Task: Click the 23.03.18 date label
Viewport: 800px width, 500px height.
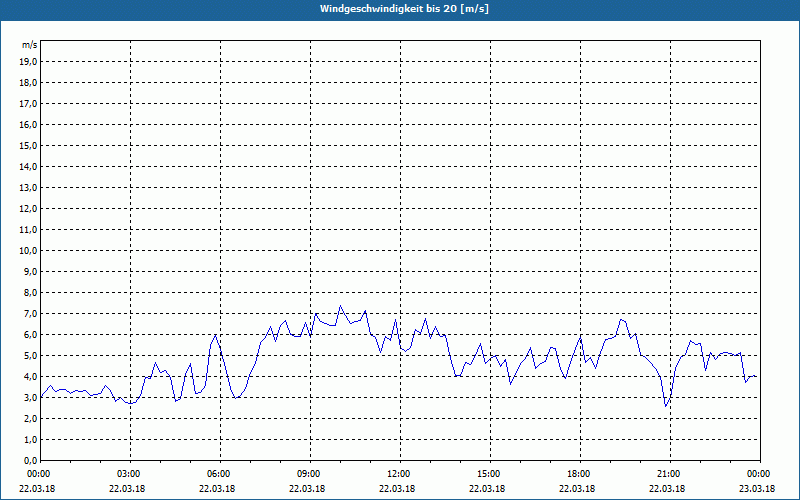Action: click(x=757, y=489)
